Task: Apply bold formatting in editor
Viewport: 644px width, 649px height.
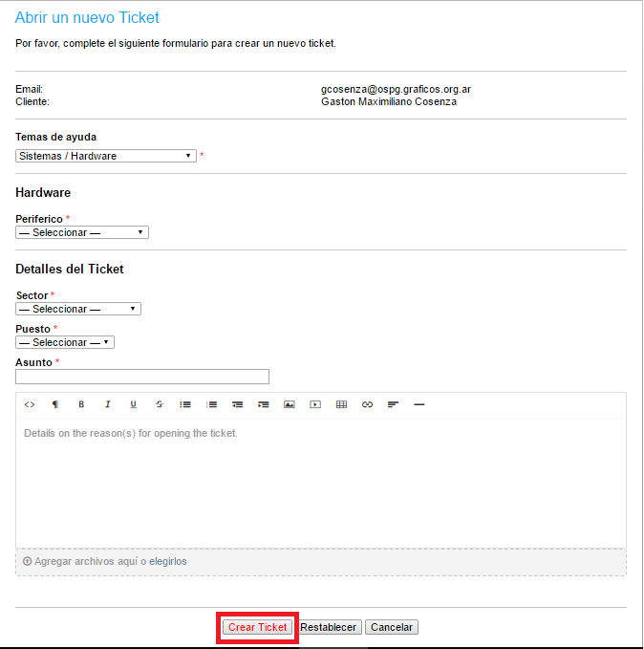Action: click(x=81, y=404)
